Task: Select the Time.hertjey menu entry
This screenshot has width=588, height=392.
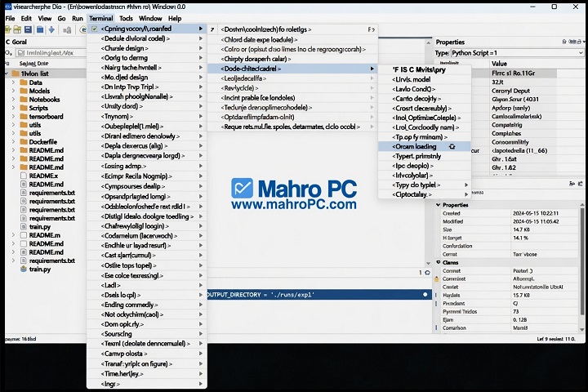Action: [x=147, y=374]
